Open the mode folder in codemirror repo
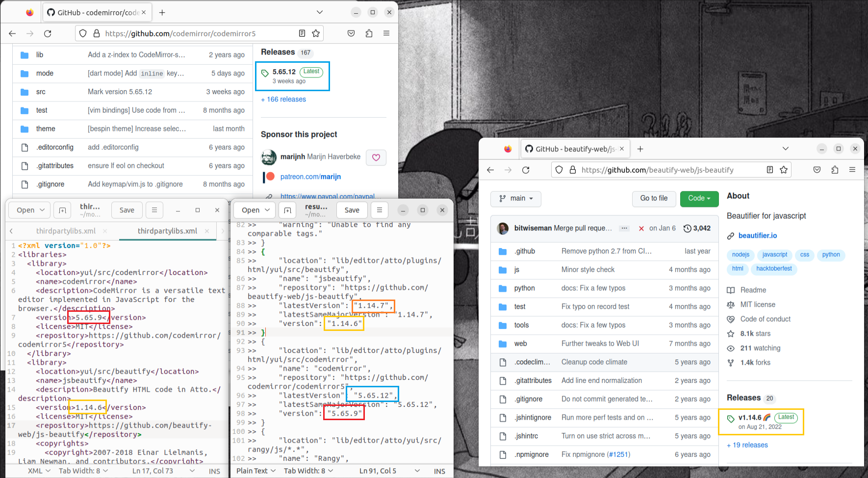Viewport: 868px width, 478px height. point(45,73)
